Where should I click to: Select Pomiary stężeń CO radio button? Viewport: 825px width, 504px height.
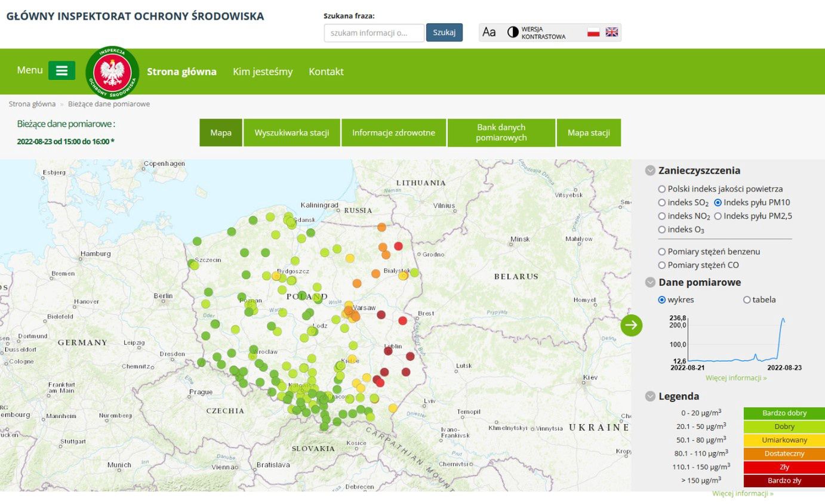(x=662, y=265)
